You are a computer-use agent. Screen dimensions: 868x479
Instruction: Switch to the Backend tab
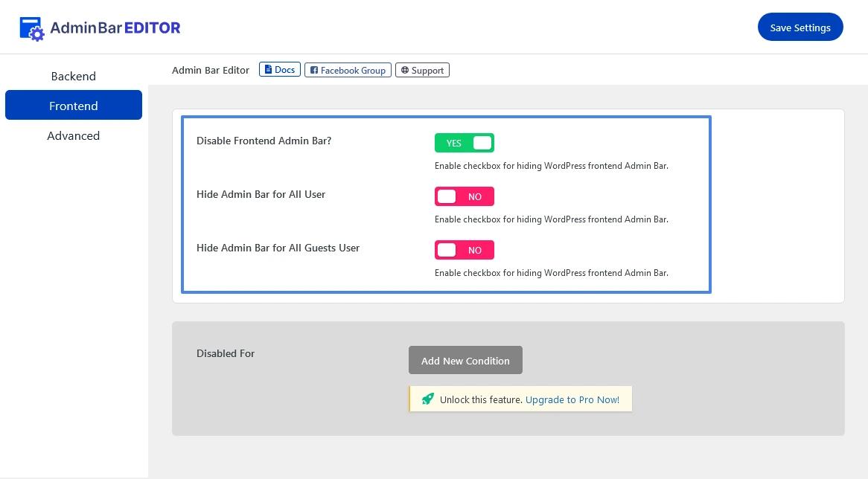point(73,76)
